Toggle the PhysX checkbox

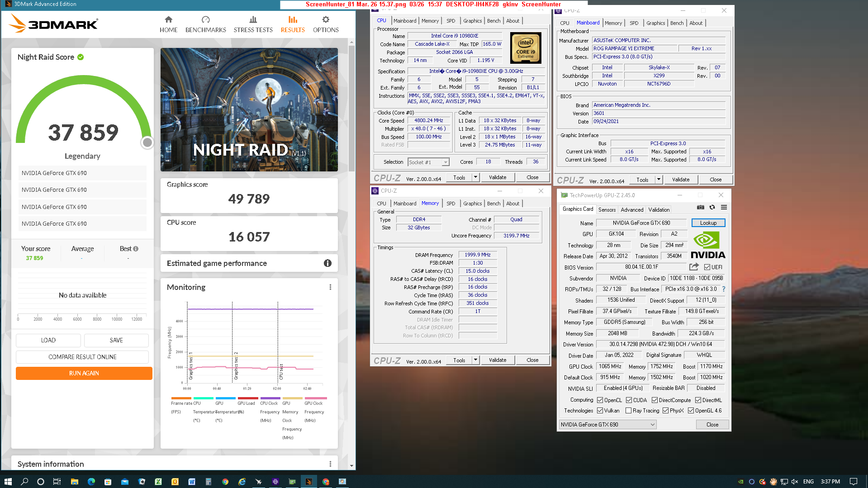pos(665,411)
